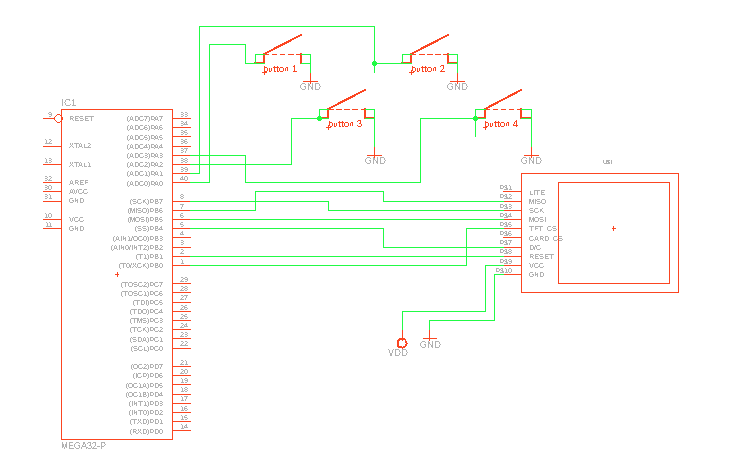Click the GND symbol below button 1
750x476 pixels.
310,84
